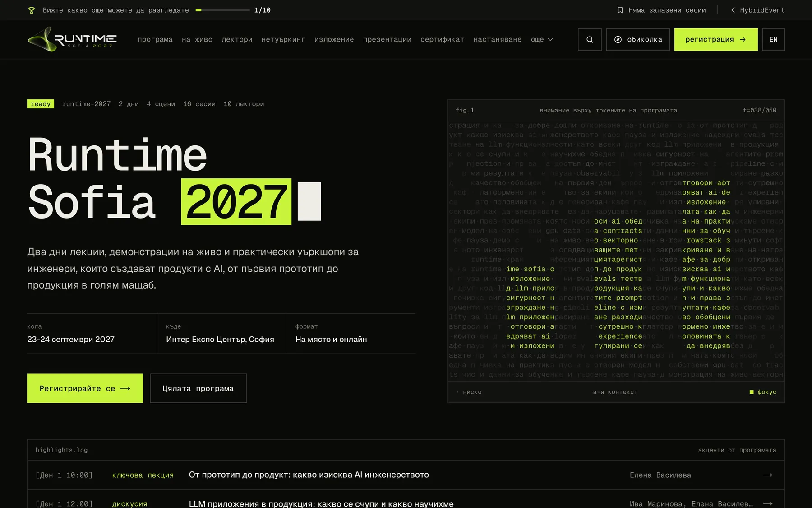Click the ready status badge
Viewport: 812px width, 508px height.
41,104
